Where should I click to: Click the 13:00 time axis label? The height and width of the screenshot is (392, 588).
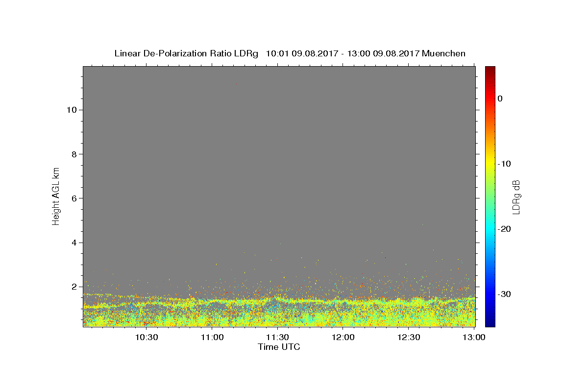(474, 338)
